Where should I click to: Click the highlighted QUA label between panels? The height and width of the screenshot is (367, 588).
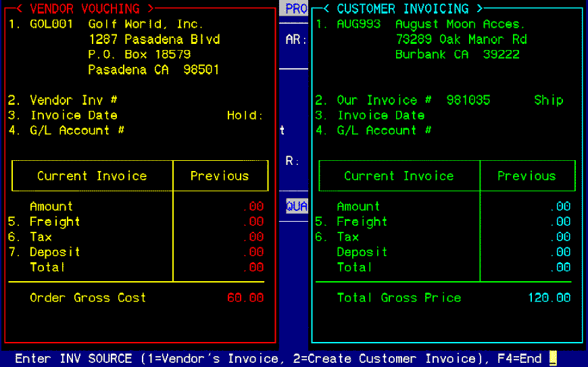(296, 206)
